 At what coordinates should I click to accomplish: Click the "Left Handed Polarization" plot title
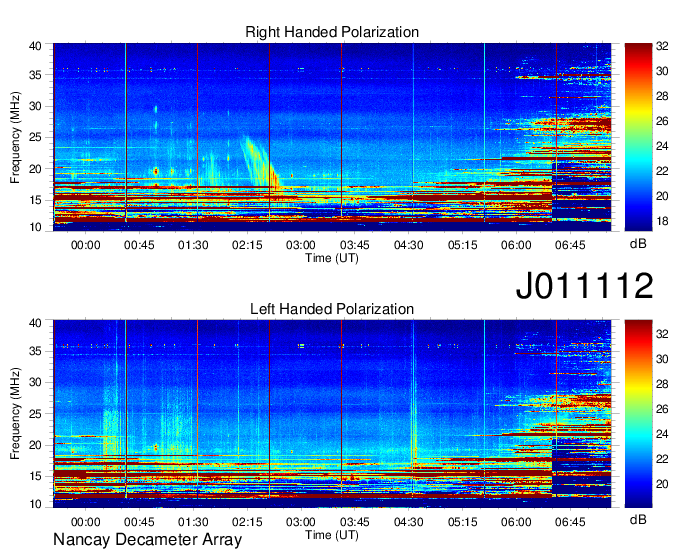coord(332,309)
